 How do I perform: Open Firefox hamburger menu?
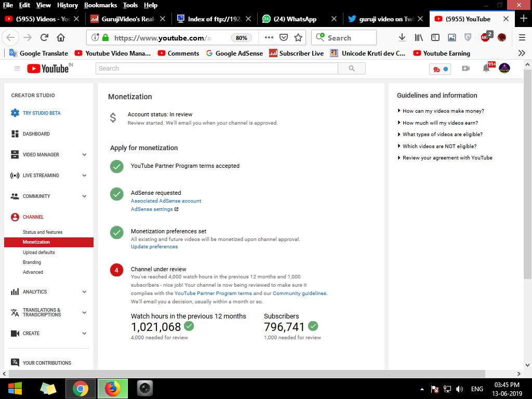tap(522, 37)
